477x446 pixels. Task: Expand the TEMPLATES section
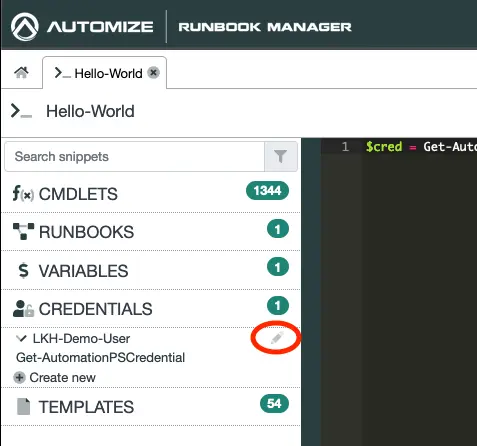(151, 407)
